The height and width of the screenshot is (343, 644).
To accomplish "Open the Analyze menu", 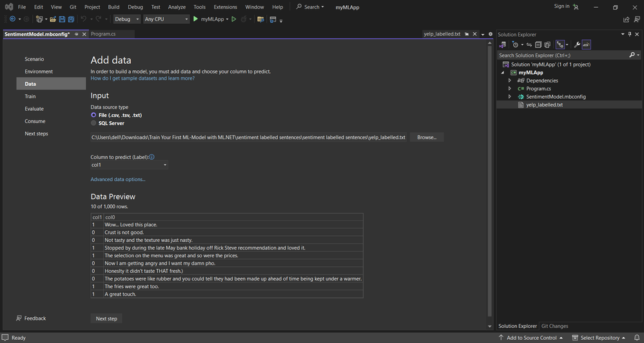I will click(177, 7).
